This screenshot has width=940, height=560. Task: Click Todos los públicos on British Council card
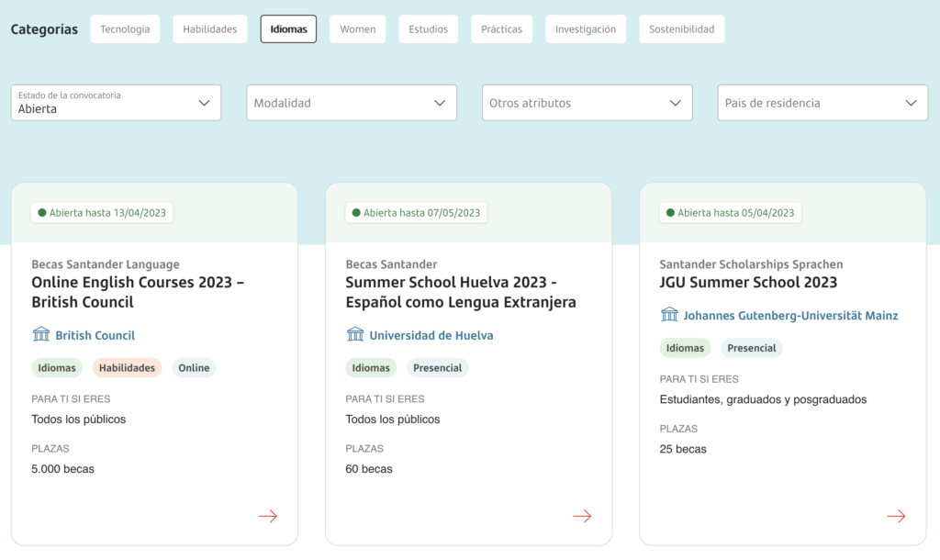pos(79,420)
